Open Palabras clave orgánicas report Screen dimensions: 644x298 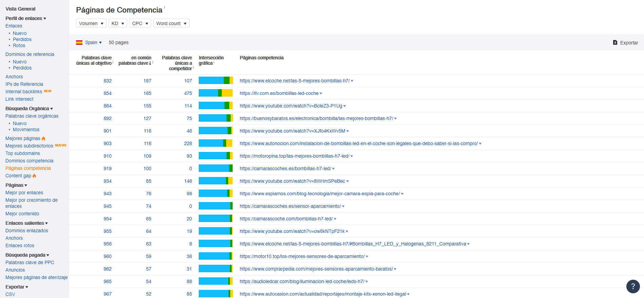(x=32, y=116)
